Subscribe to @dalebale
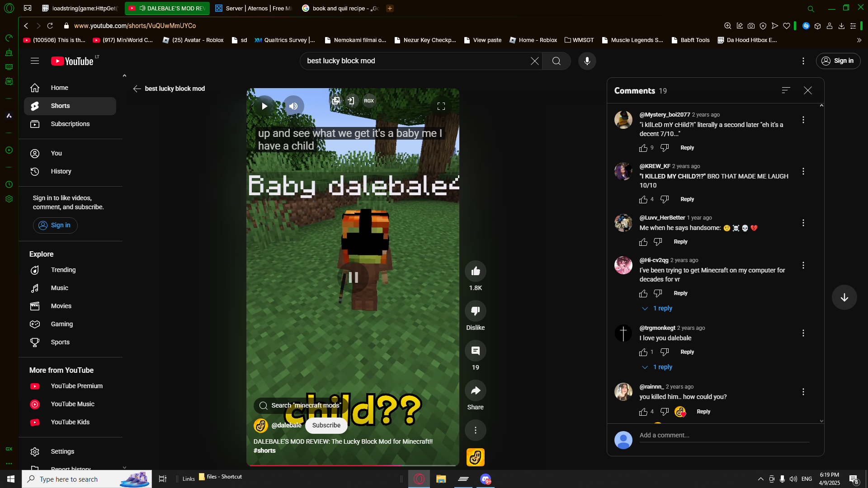Screen dimensions: 868x488 [326, 425]
